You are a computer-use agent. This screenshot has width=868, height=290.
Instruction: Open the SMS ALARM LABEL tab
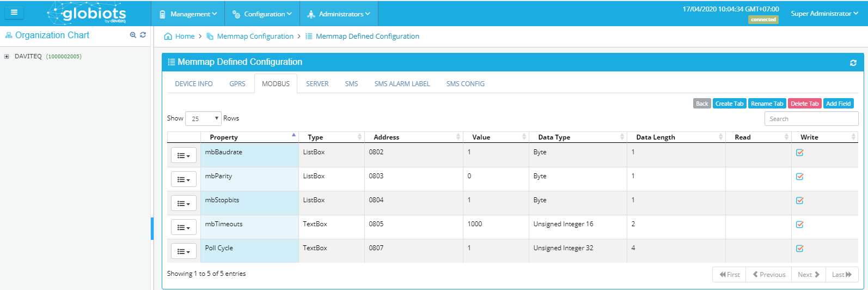coord(402,84)
